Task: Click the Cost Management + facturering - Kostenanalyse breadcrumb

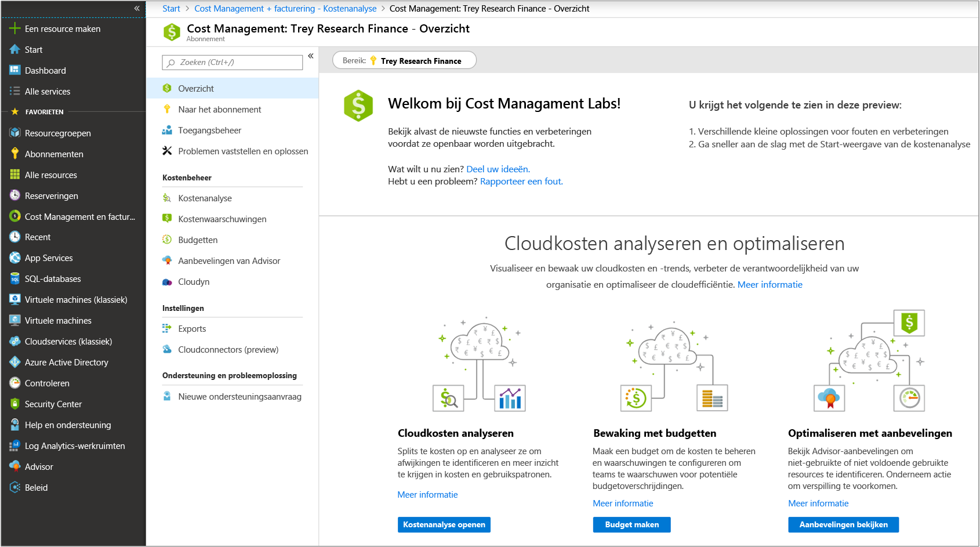Action: pos(285,8)
